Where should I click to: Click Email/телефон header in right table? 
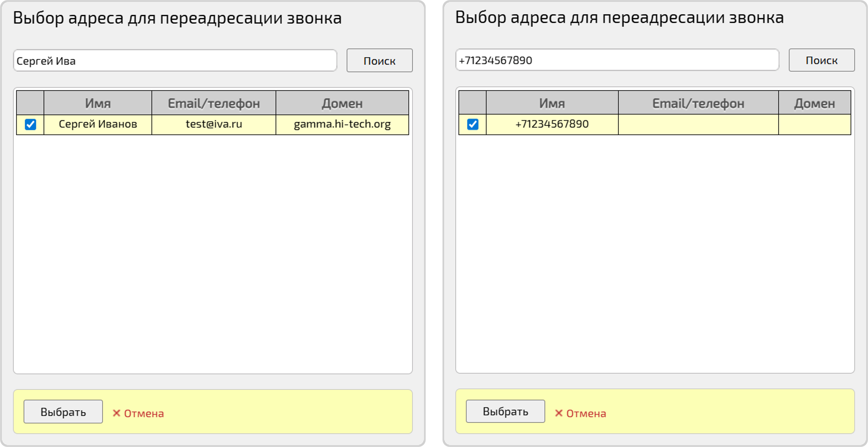pos(698,103)
